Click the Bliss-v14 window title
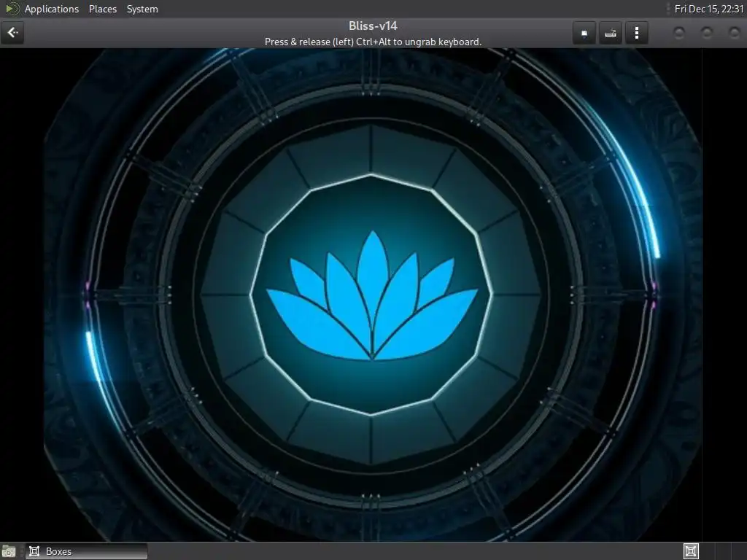The image size is (747, 560). pyautogui.click(x=373, y=26)
